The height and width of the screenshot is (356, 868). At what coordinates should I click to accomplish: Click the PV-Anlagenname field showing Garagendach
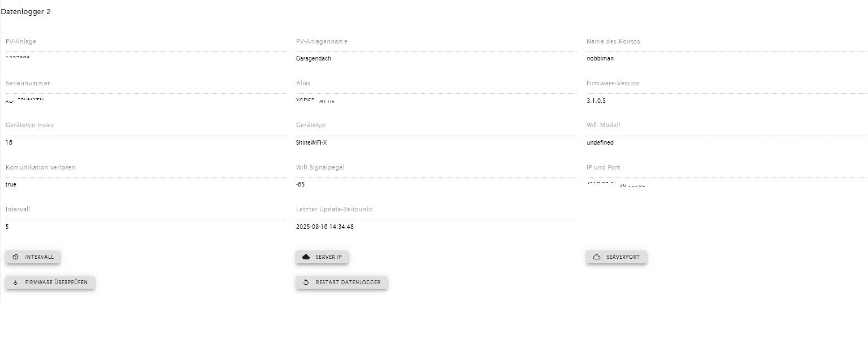point(436,58)
